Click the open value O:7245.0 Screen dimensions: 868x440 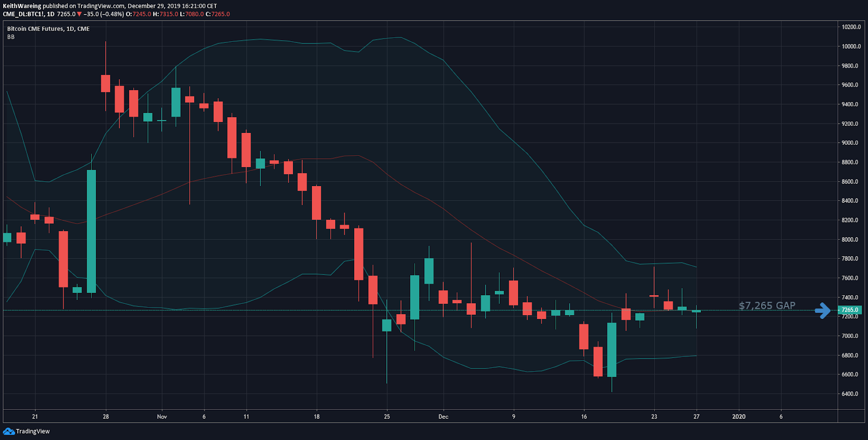coord(138,14)
